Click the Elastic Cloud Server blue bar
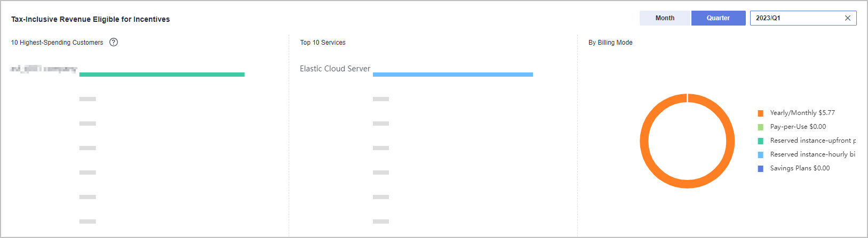The width and height of the screenshot is (868, 238). click(x=452, y=75)
